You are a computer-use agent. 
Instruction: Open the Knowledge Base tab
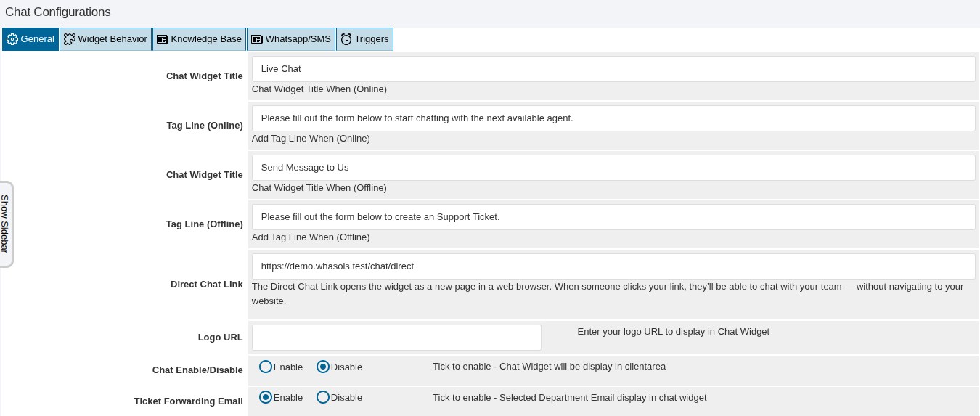[x=200, y=39]
